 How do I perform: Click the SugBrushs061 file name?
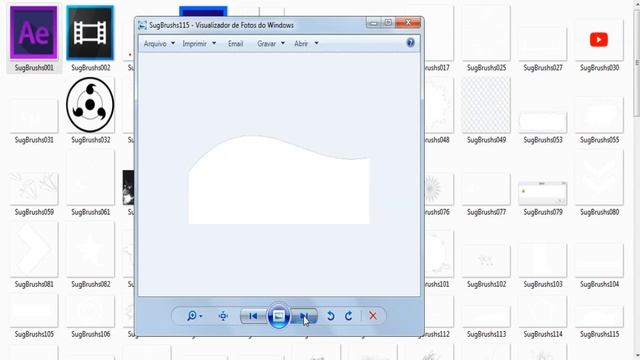[x=90, y=212]
